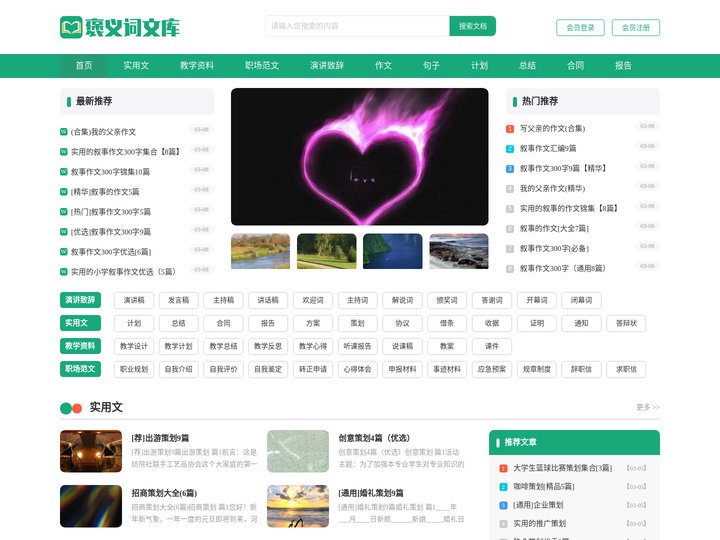
Task: Open article 叙事作文300字(通用8篇)
Action: tap(562, 269)
